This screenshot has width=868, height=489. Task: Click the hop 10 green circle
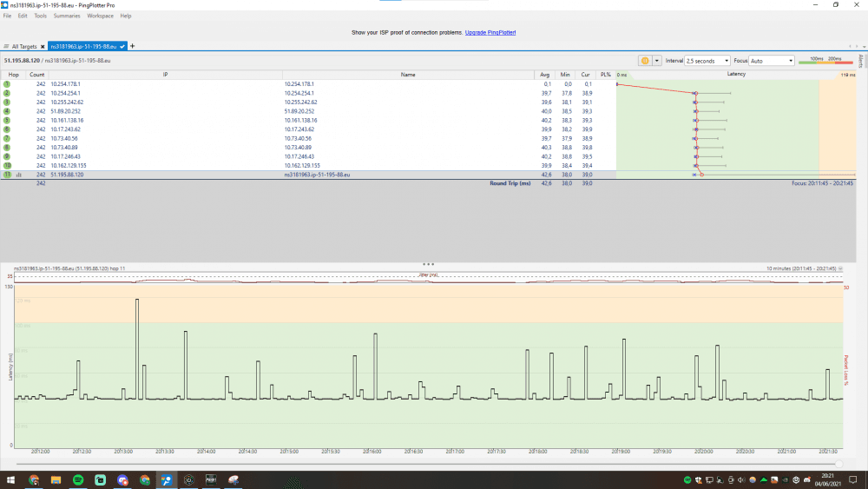[x=7, y=165]
